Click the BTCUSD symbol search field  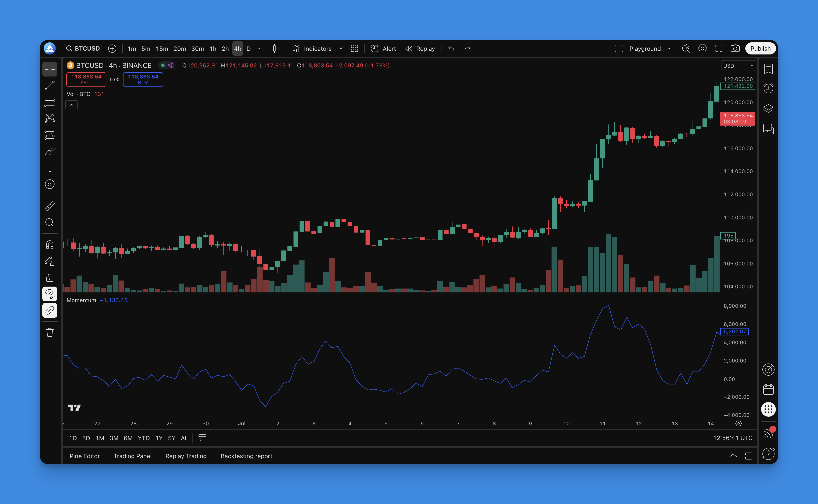83,48
